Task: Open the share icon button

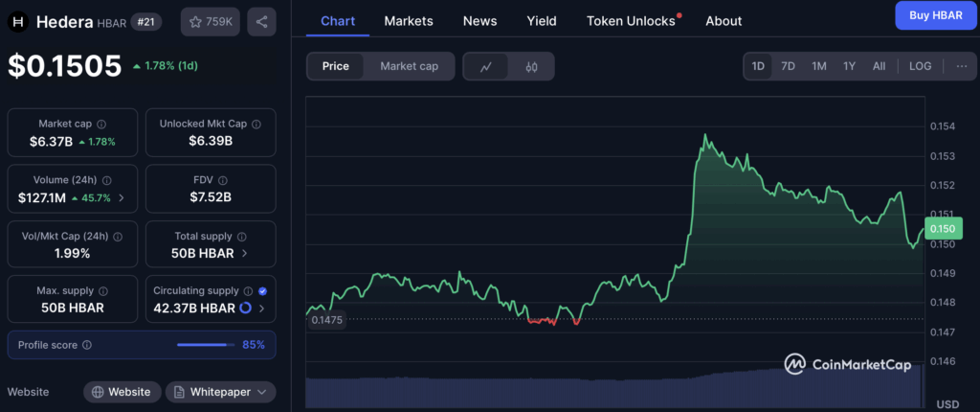Action: [x=262, y=22]
